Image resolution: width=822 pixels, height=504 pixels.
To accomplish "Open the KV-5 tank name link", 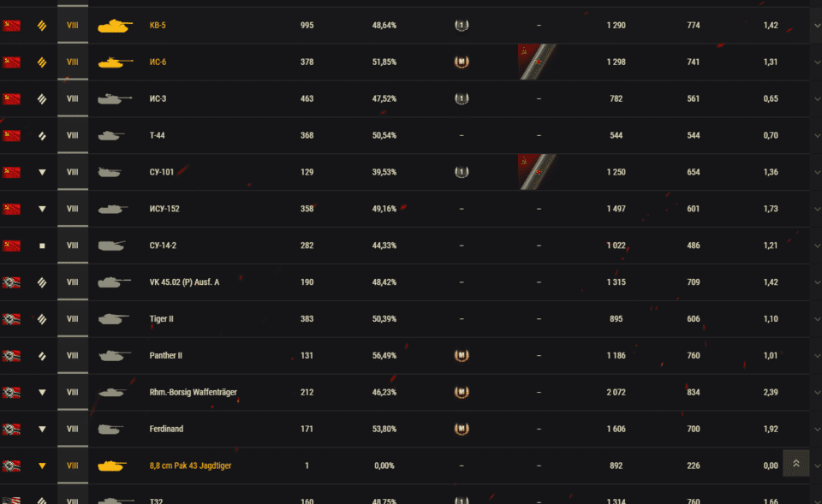I will click(x=158, y=26).
